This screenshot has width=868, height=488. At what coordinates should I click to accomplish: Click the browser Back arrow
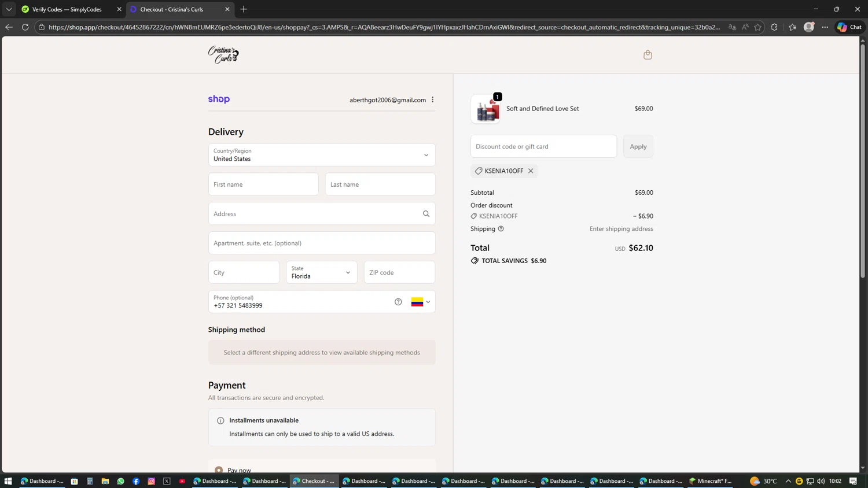pos(9,27)
